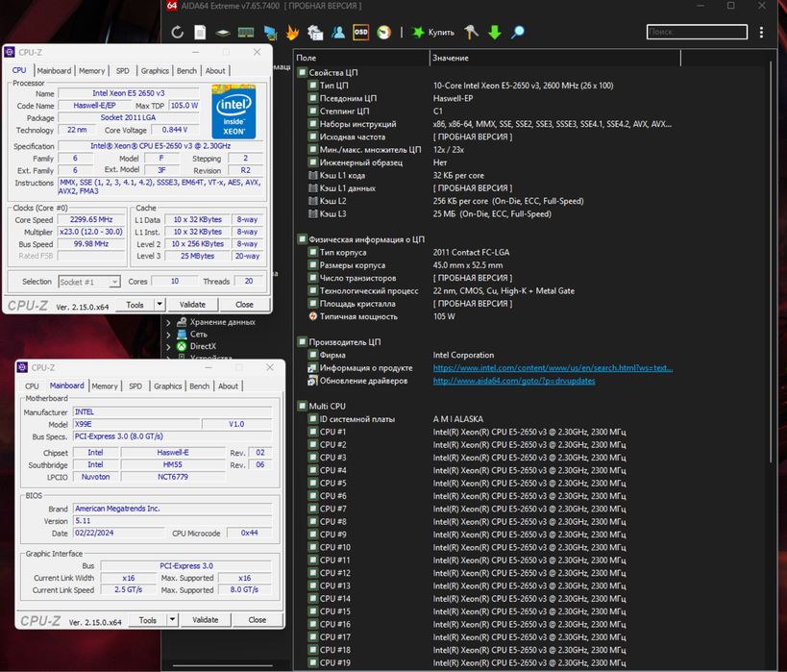Click the magnifier driver search icon

pyautogui.click(x=518, y=33)
